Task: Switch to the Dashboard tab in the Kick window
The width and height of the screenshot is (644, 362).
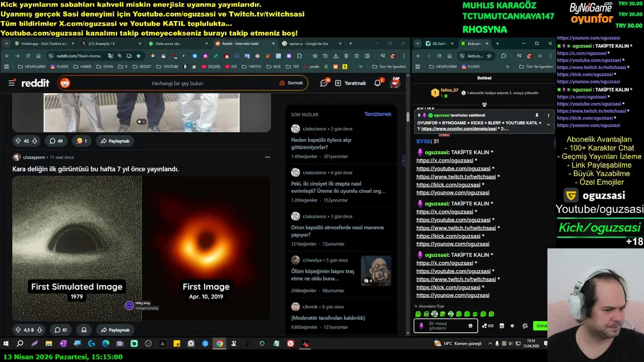Action: pos(439,44)
